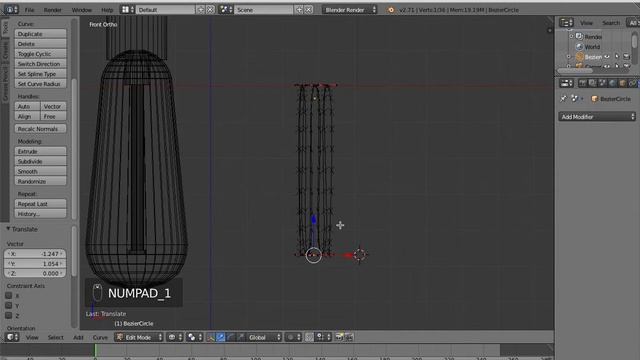
Task: Open the Render menu
Action: (x=53, y=10)
